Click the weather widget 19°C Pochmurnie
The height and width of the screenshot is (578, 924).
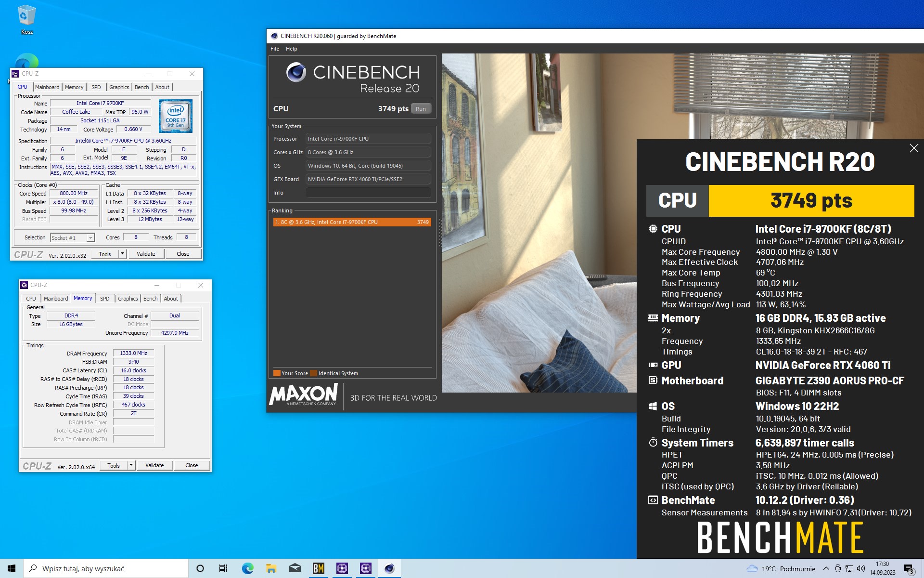pyautogui.click(x=781, y=569)
